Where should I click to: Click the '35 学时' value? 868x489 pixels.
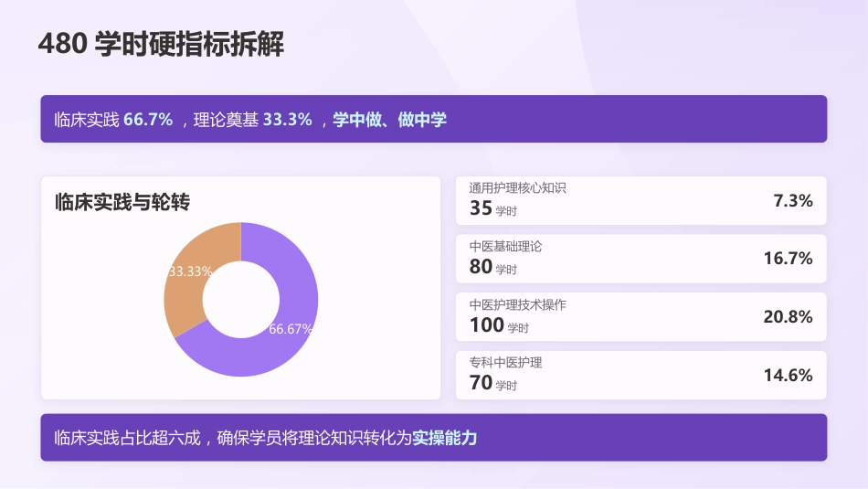(493, 208)
